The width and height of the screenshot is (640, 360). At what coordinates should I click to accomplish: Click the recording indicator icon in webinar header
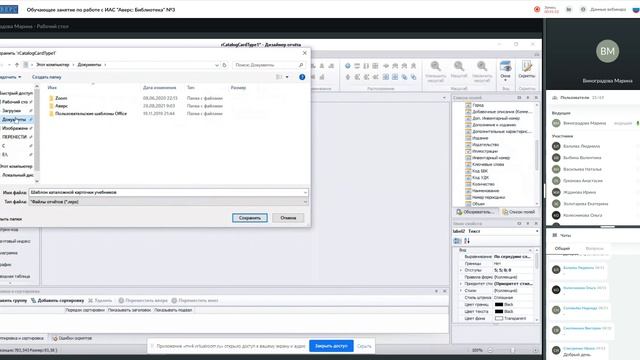537,9
